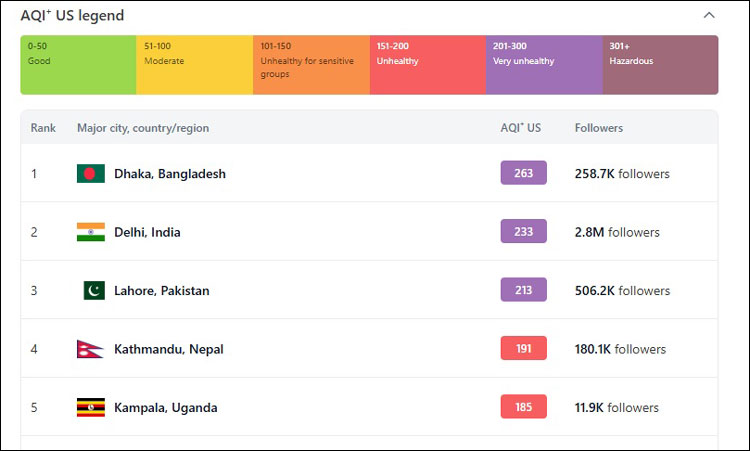
Task: Collapse the AQI US legend section
Action: click(709, 15)
